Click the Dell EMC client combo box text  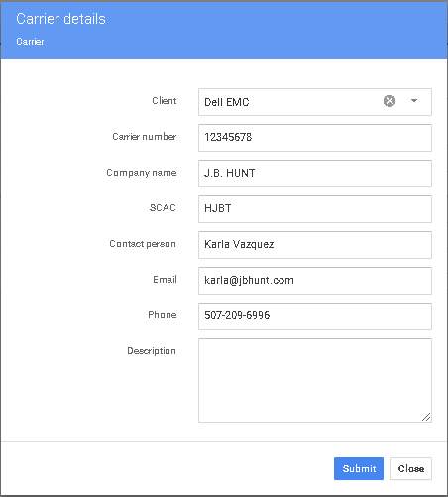click(x=227, y=102)
